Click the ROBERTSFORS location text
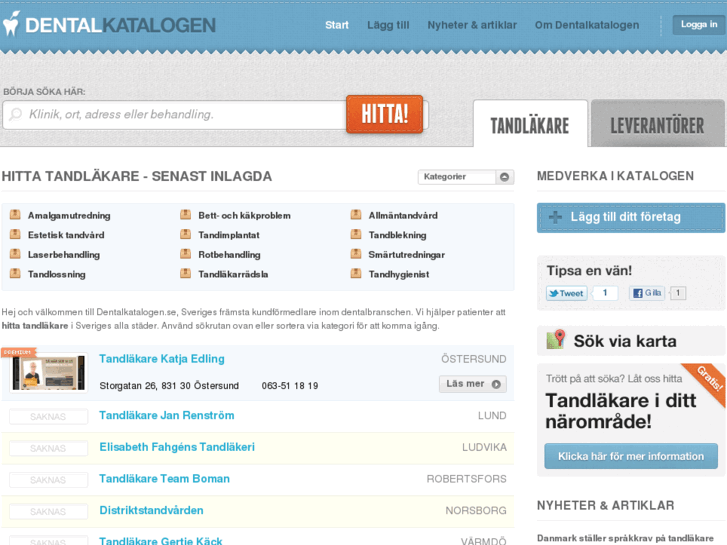 (466, 479)
